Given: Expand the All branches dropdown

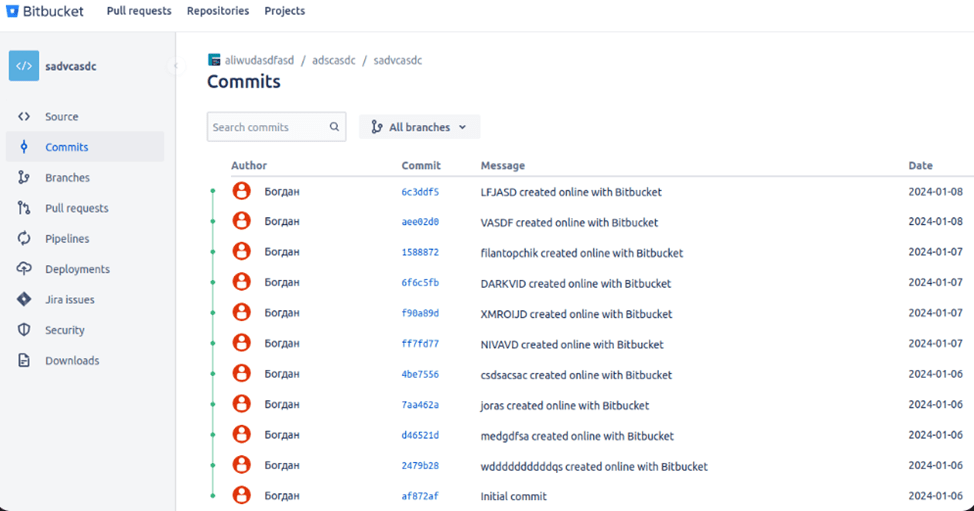Looking at the screenshot, I should tap(419, 127).
